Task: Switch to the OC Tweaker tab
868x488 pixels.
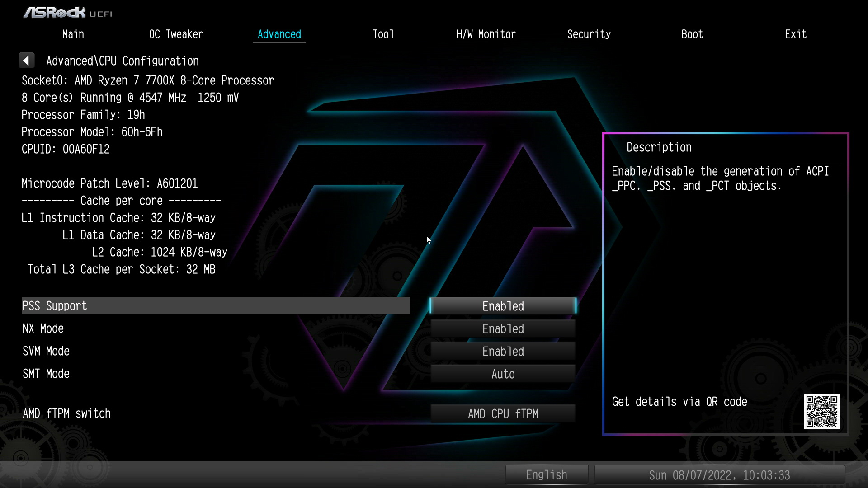Action: (x=176, y=34)
